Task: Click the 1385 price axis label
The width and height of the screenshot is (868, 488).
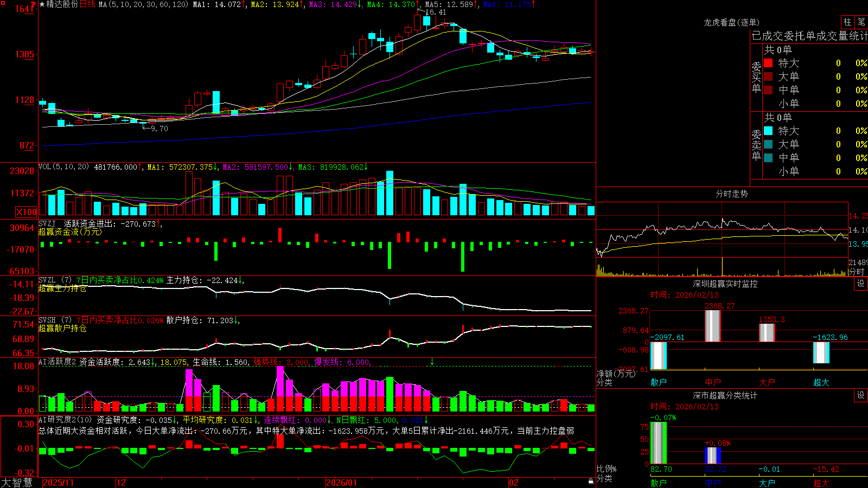Action: coord(24,54)
